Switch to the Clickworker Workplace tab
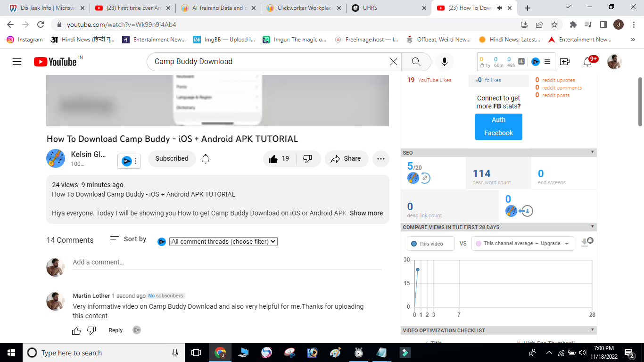The height and width of the screenshot is (362, 644). [304, 8]
